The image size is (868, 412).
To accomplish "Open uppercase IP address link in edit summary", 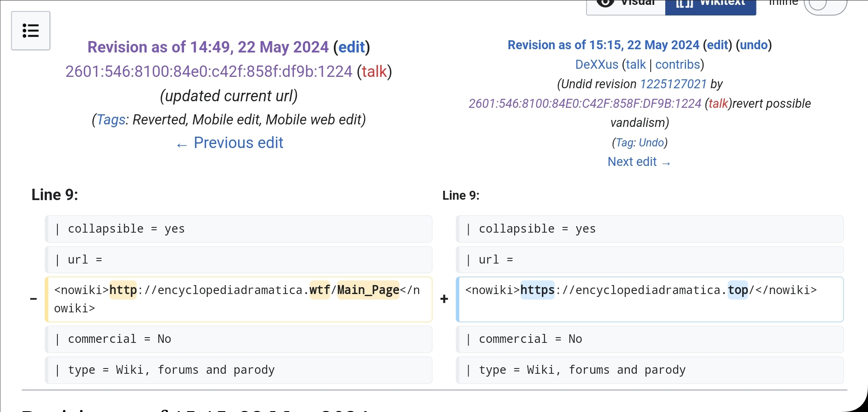I will 585,103.
